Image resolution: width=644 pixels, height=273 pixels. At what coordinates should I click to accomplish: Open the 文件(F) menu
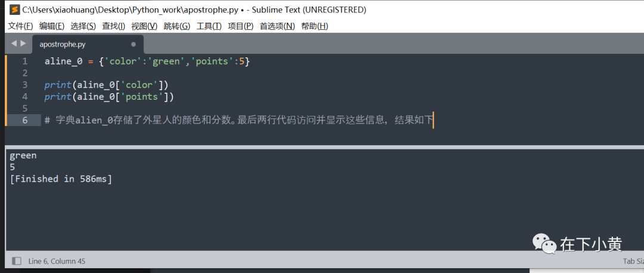20,26
